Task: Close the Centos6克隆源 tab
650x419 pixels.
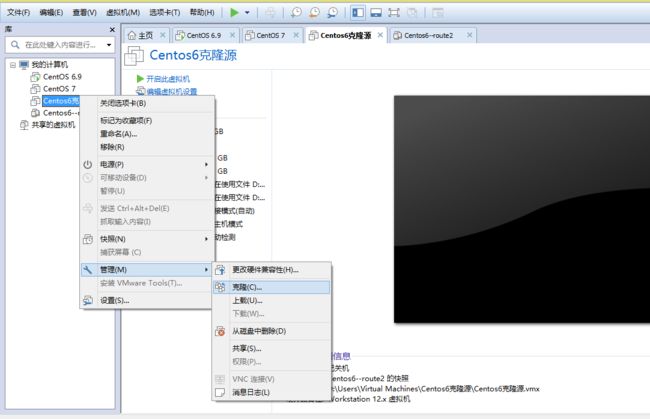Action: click(x=380, y=35)
